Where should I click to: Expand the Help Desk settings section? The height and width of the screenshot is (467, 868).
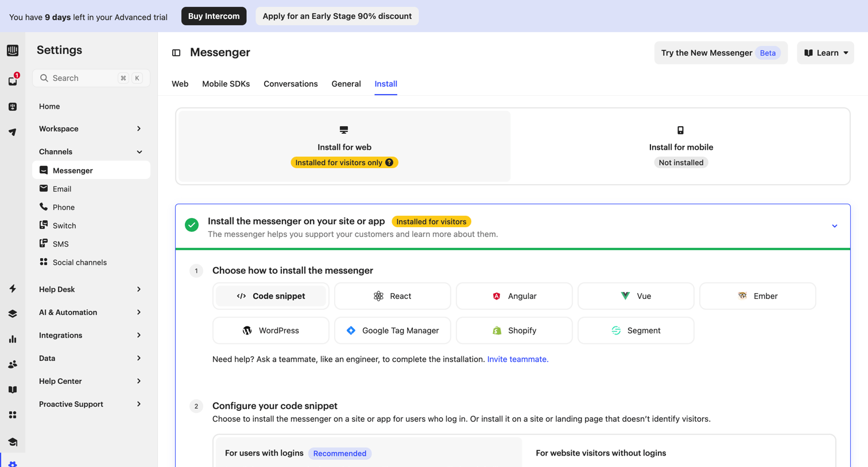(91, 289)
